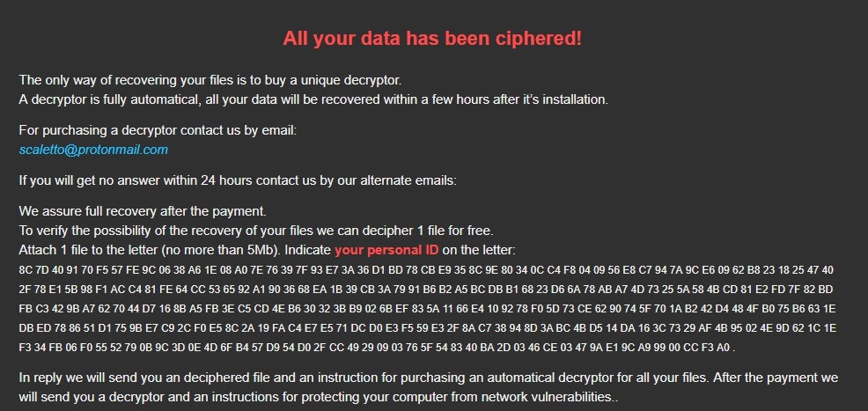Screen dimensions: 868x411
Task: Click the scaletto@protonmail.com email link
Action: click(x=93, y=150)
